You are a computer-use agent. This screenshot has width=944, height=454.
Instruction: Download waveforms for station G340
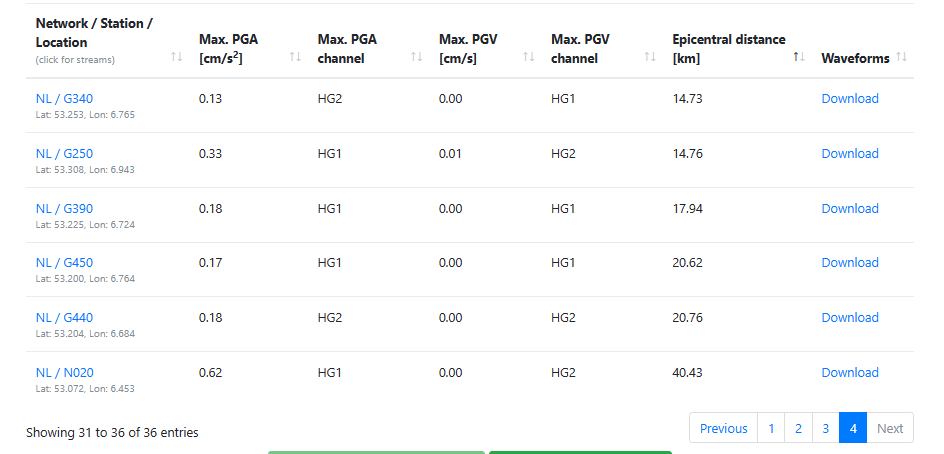pyautogui.click(x=850, y=98)
